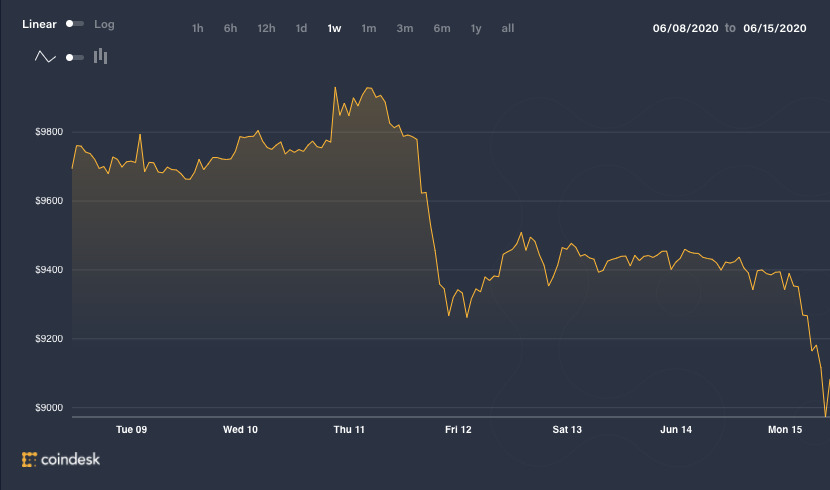The height and width of the screenshot is (490, 830).
Task: Click the Thu 11 peak on chart
Action: click(335, 88)
